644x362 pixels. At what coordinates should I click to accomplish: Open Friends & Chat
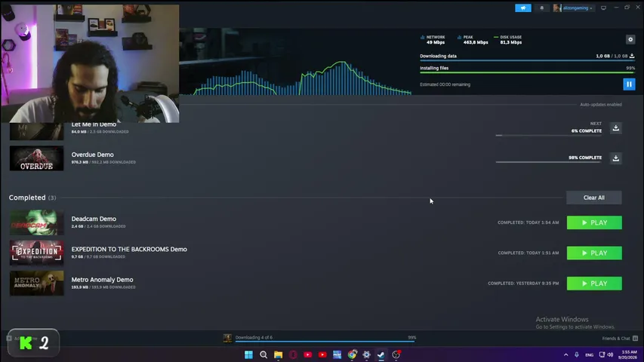pyautogui.click(x=620, y=338)
